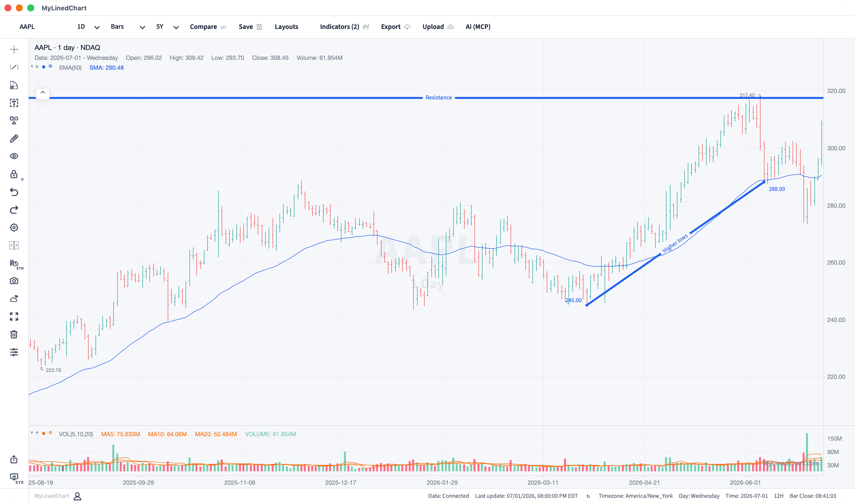Click the 223.78 low price marker
The width and height of the screenshot is (855, 504).
53,370
